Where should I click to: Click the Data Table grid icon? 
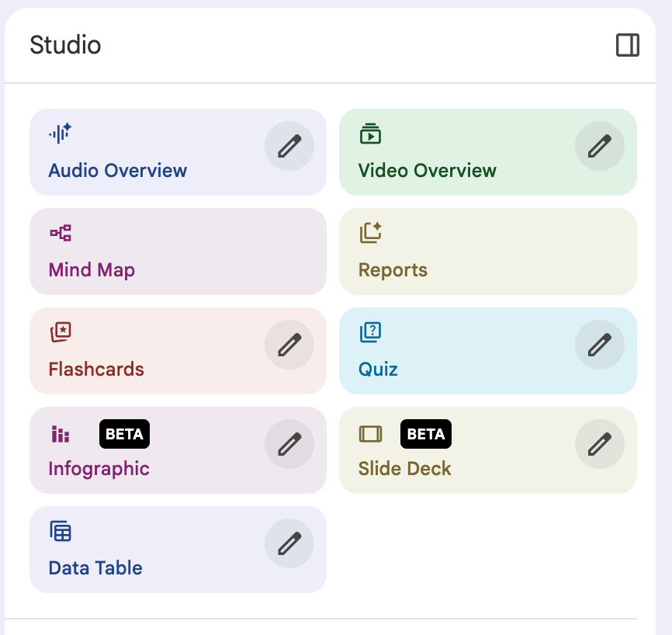point(61,532)
